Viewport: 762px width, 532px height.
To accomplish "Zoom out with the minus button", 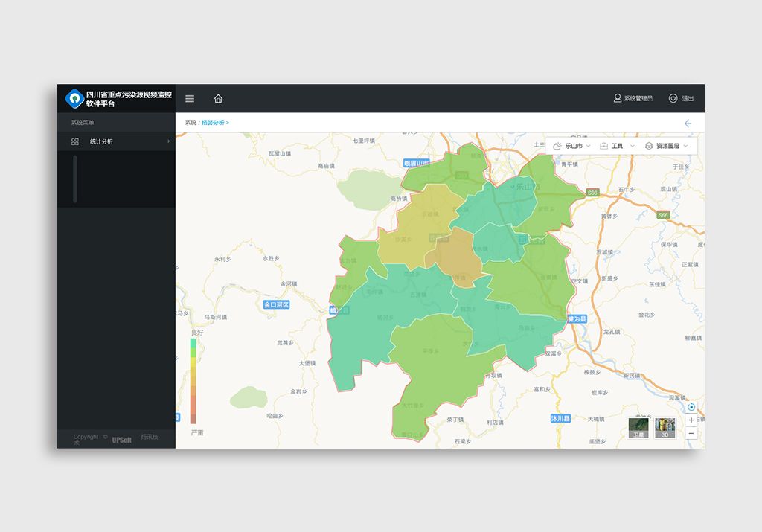I will (691, 433).
